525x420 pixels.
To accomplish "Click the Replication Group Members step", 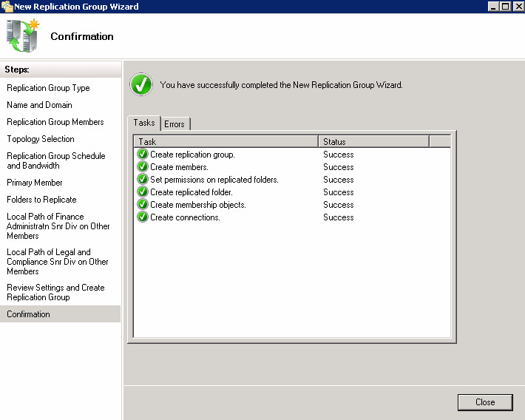I will click(x=55, y=122).
